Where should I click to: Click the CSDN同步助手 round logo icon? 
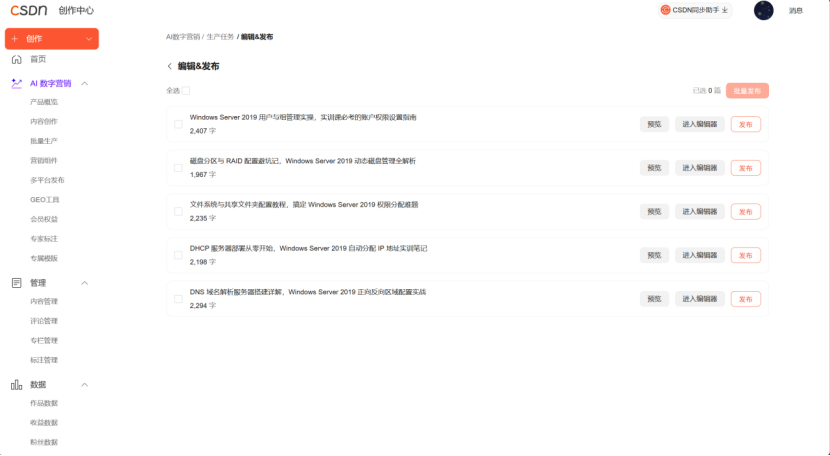pyautogui.click(x=665, y=10)
